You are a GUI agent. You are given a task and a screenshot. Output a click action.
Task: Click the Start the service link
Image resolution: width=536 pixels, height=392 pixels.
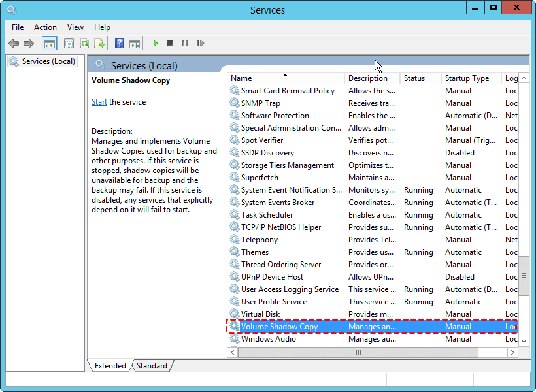(99, 102)
